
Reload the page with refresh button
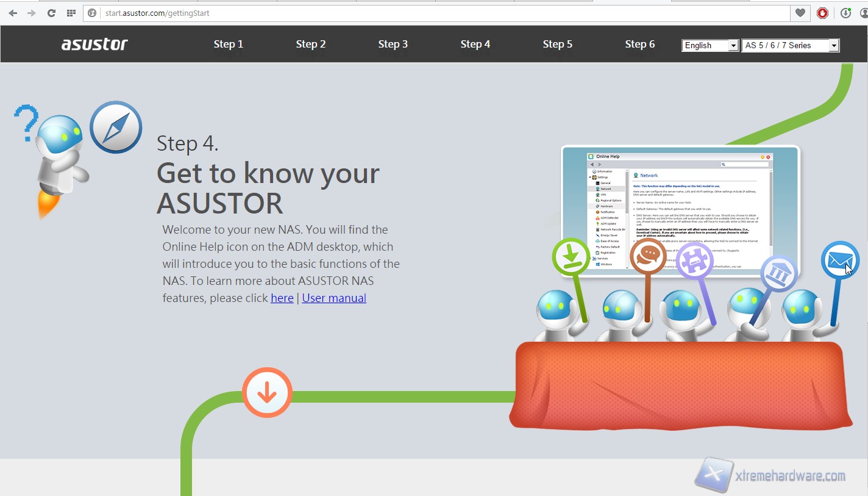coord(51,13)
